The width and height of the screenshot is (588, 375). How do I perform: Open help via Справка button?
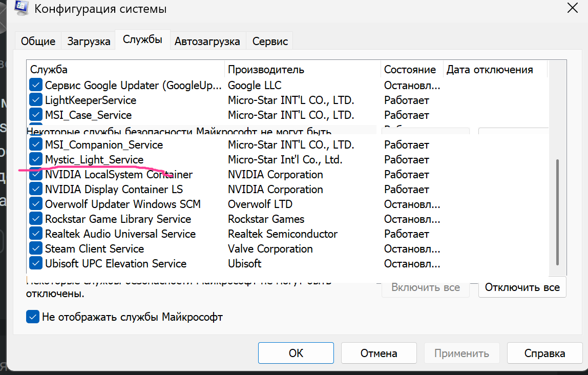pos(544,353)
